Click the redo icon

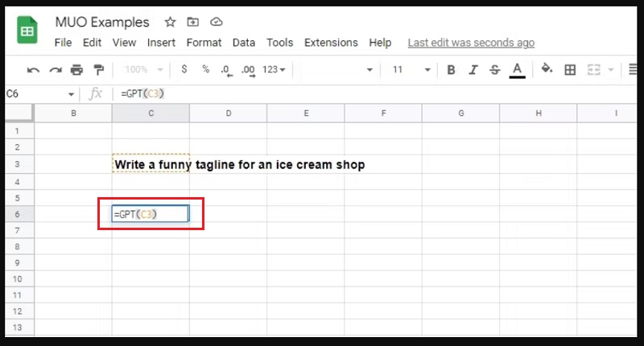pyautogui.click(x=56, y=70)
